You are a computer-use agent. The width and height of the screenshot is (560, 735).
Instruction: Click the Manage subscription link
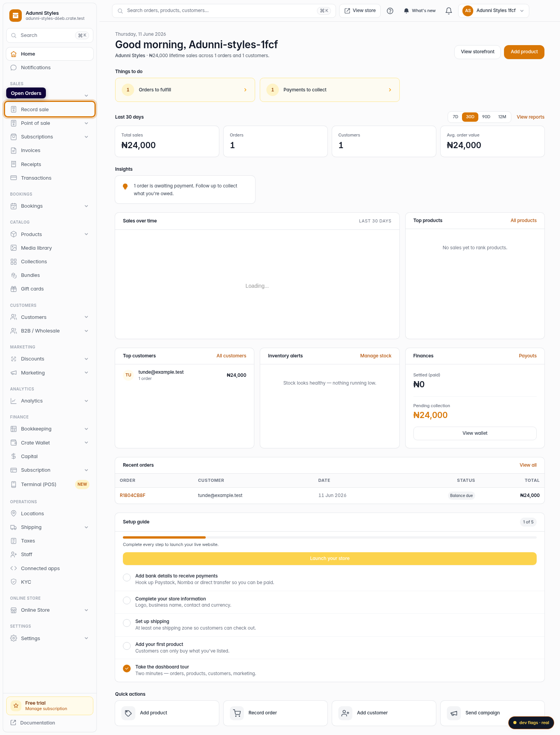[46, 709]
